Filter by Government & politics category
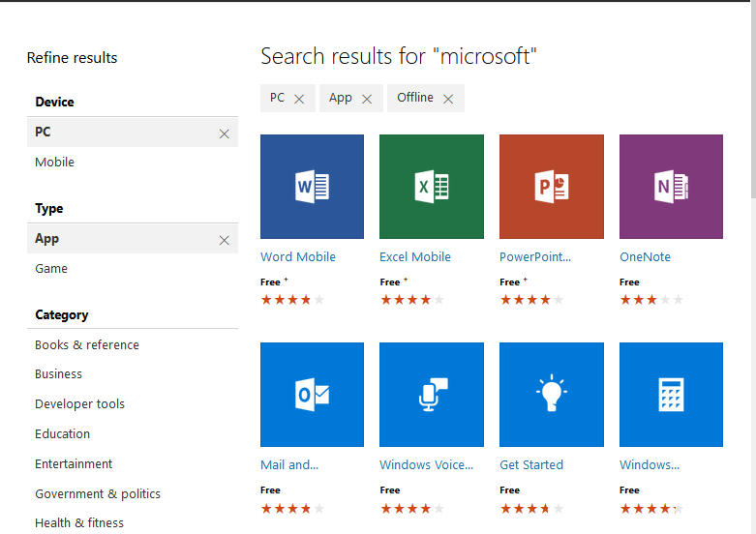This screenshot has height=534, width=756. tap(98, 493)
